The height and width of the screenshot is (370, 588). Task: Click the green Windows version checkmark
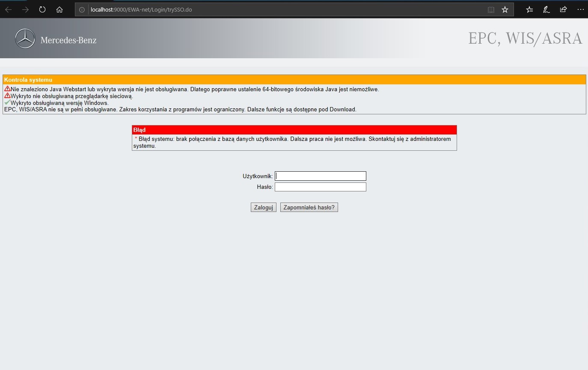tap(7, 103)
